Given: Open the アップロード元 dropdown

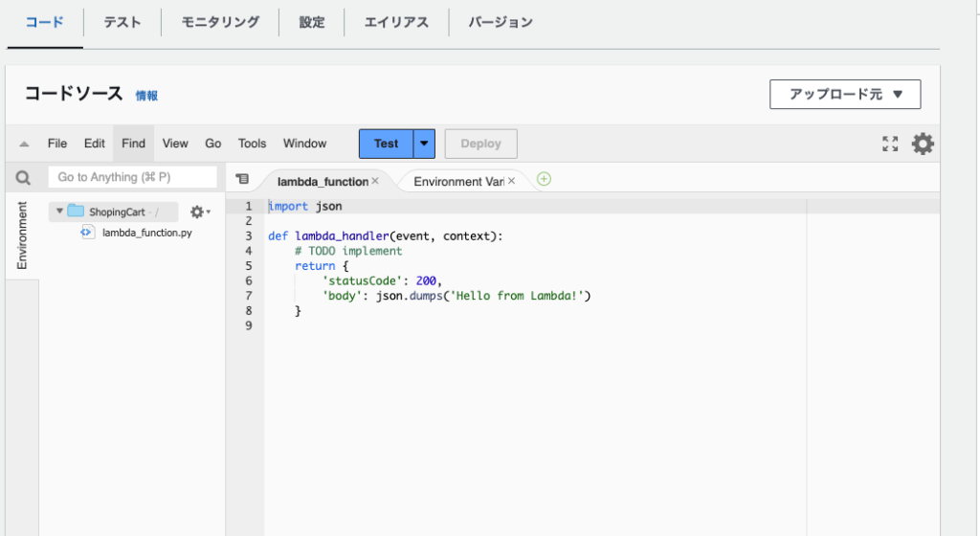Looking at the screenshot, I should tap(845, 95).
